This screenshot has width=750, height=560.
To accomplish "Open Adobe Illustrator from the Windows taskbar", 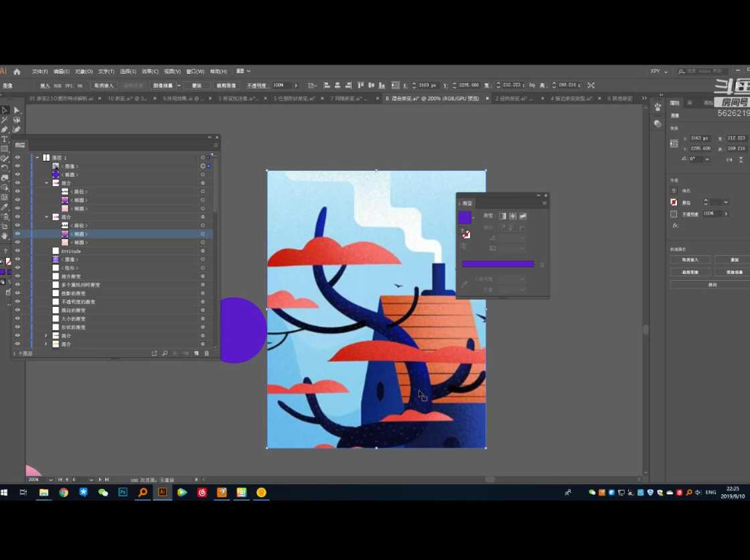I will click(x=162, y=492).
